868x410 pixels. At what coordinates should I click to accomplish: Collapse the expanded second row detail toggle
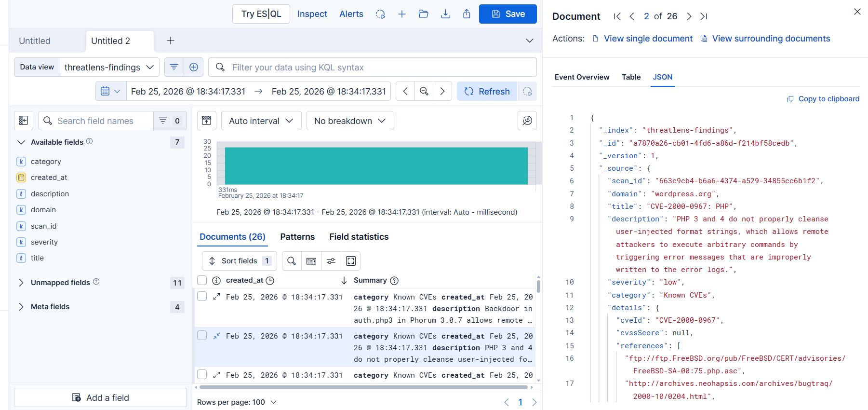click(x=216, y=336)
